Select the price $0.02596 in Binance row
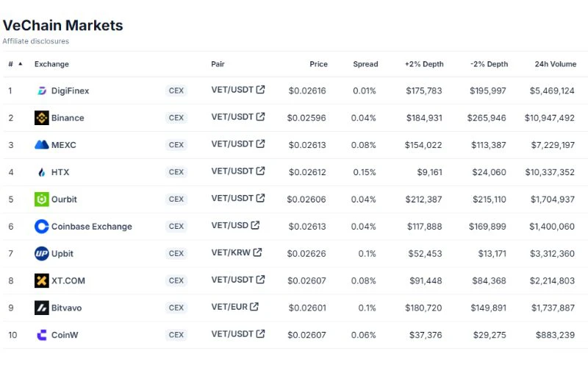588x368 pixels. coord(306,118)
